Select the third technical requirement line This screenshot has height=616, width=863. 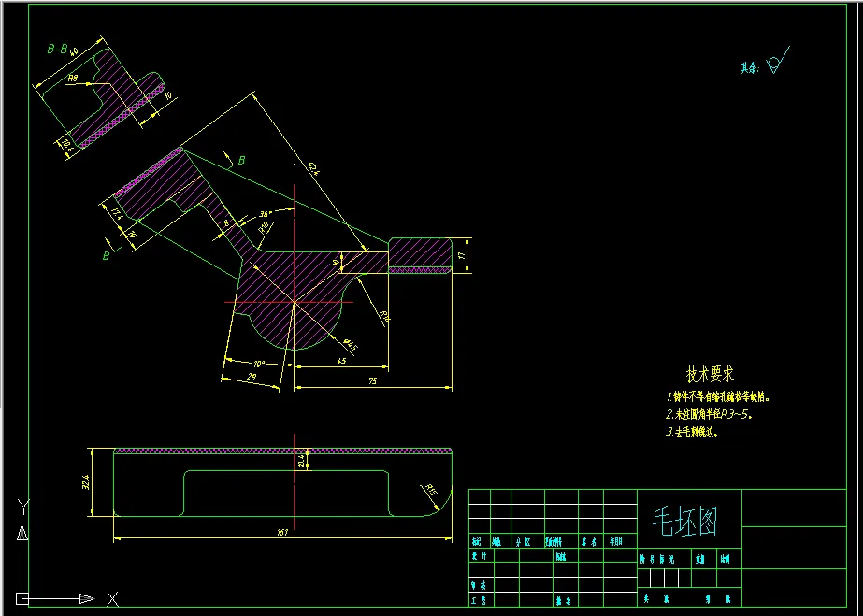[x=693, y=432]
